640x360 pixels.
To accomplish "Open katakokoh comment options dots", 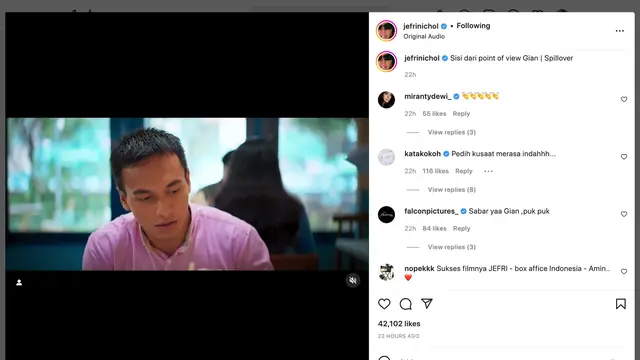I will coord(488,171).
